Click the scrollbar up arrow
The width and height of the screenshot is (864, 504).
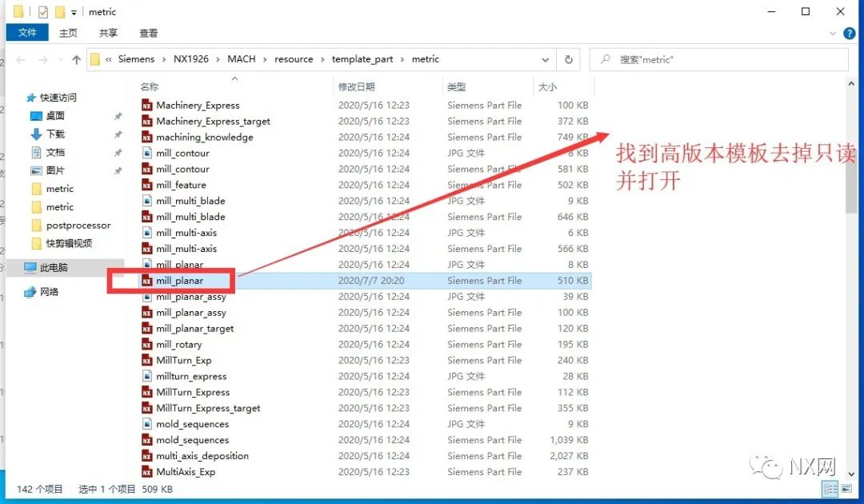[851, 84]
